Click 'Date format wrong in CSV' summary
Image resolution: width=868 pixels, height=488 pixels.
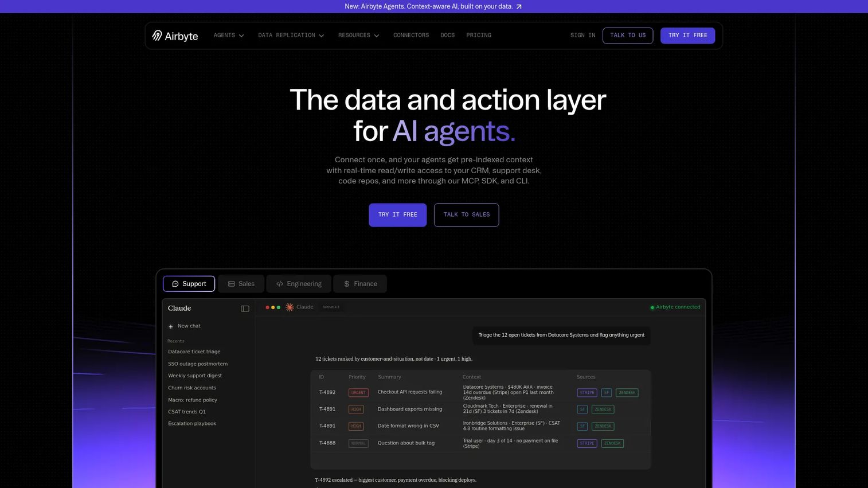pyautogui.click(x=408, y=426)
